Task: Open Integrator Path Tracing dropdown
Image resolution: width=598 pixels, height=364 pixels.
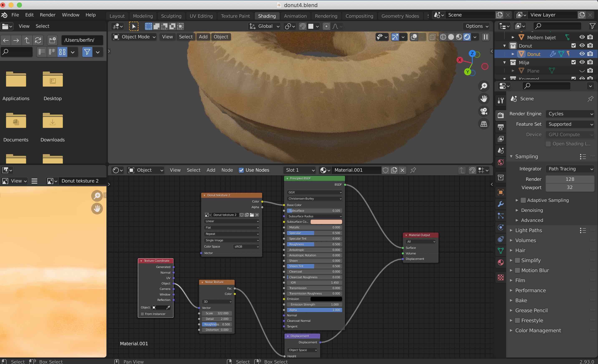Action: coord(570,169)
